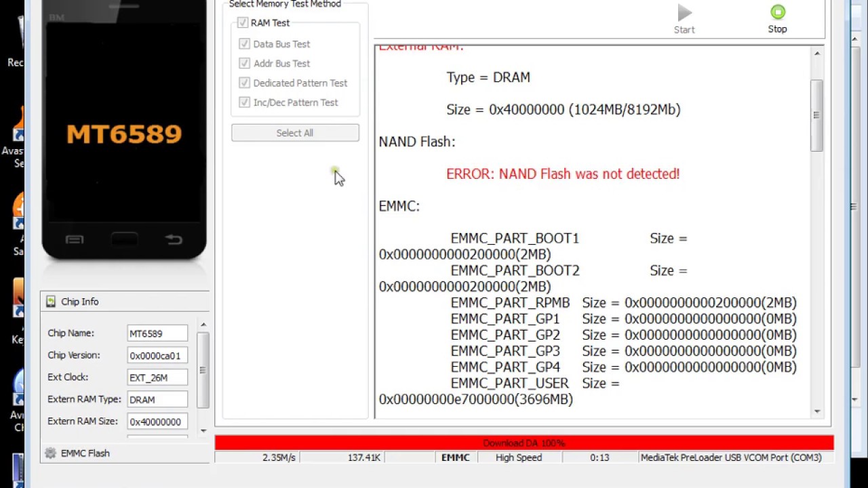
Task: Click the EMMC_PART_BOOT1 log entry
Action: point(533,247)
